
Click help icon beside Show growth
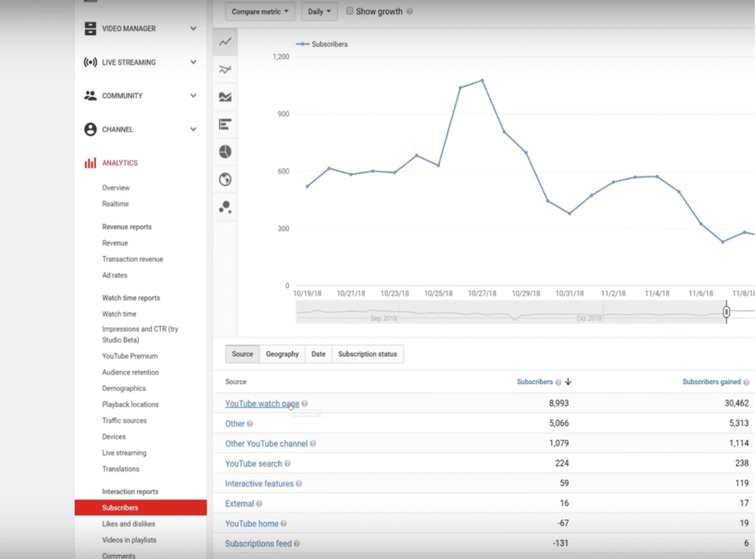tap(409, 11)
